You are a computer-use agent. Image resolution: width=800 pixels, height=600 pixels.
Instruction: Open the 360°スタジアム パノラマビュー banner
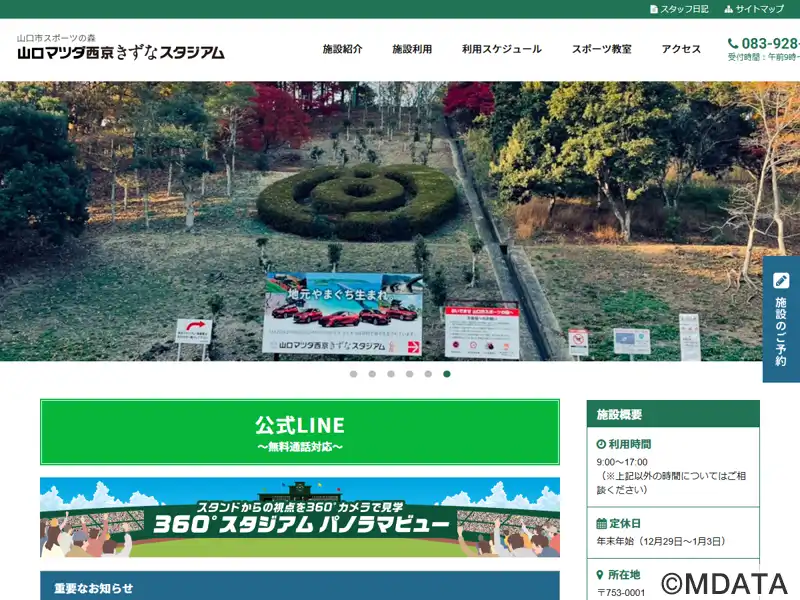tap(300, 517)
